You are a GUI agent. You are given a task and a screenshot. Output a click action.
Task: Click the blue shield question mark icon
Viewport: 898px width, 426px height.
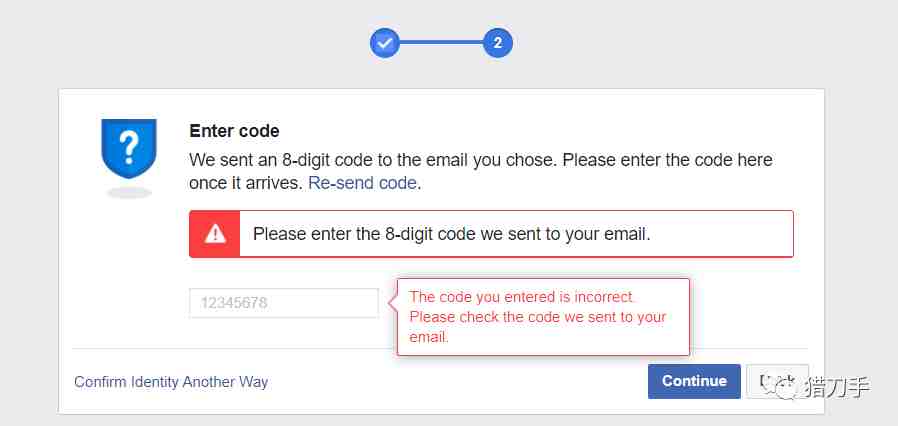(x=129, y=149)
